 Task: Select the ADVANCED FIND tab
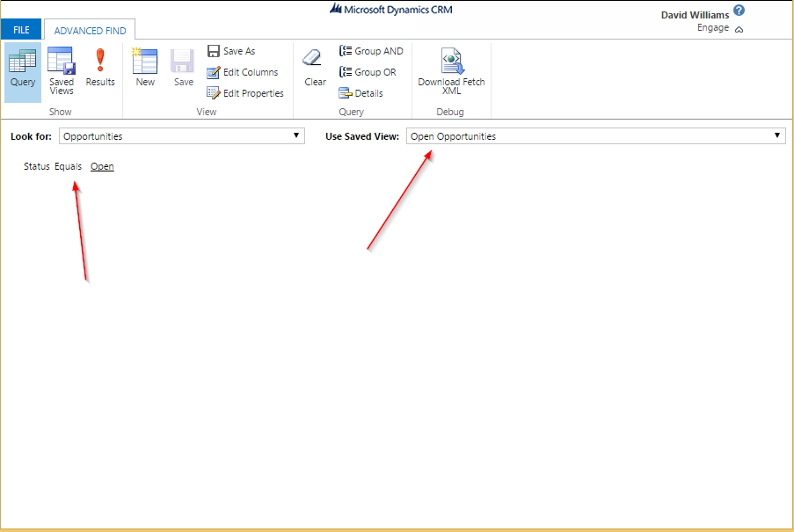(x=91, y=31)
